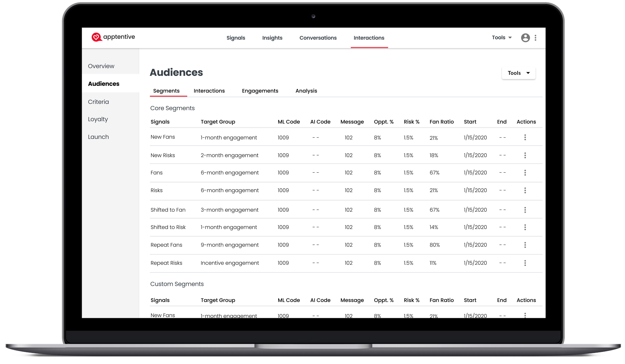
Task: Open Loyalty in the sidebar
Action: [x=98, y=119]
